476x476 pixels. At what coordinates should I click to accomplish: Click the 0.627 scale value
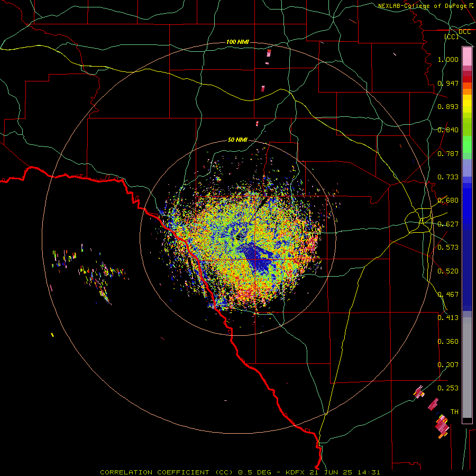pyautogui.click(x=448, y=224)
